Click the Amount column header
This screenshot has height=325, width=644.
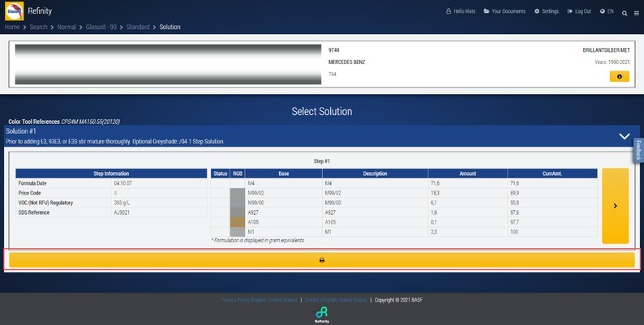point(468,173)
